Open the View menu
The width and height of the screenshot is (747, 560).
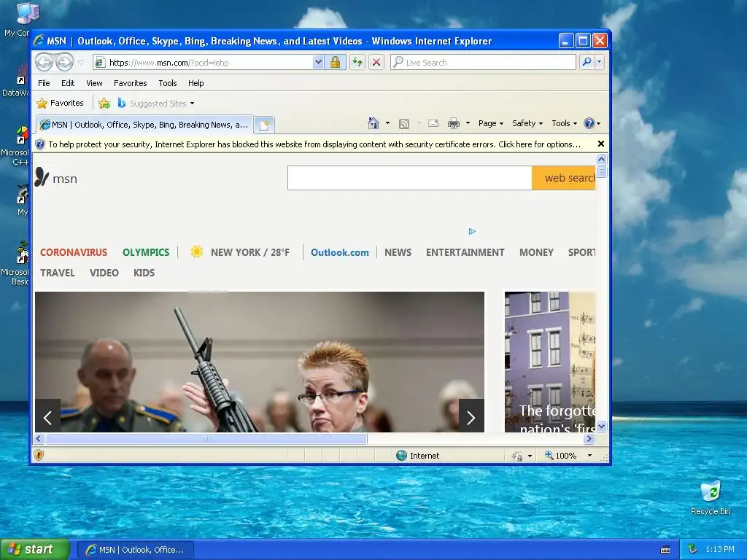94,83
